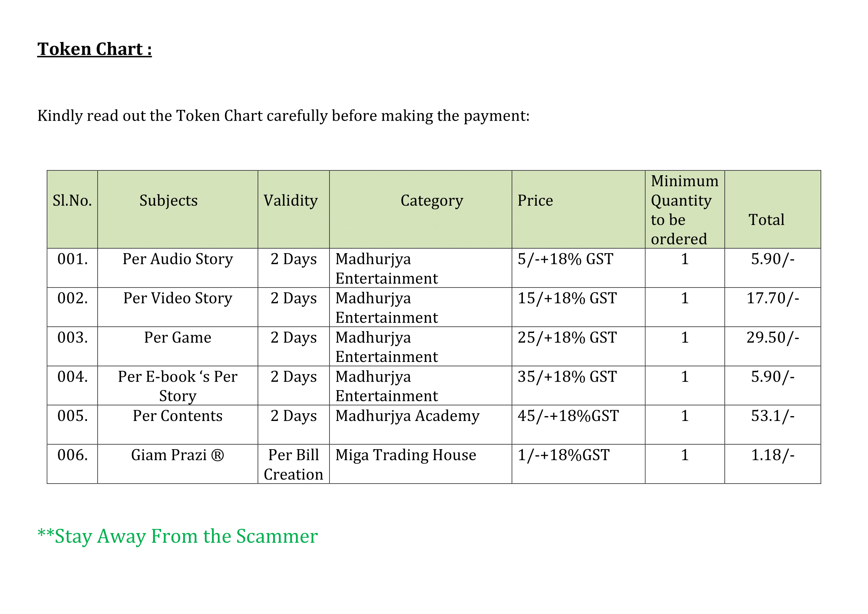Click the "Total" column header

(766, 220)
